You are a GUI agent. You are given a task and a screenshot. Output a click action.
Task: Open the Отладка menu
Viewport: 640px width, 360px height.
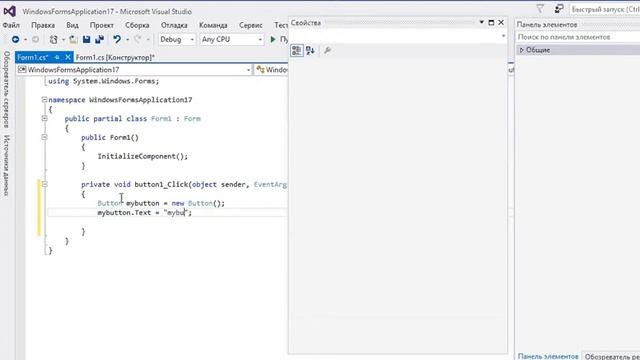(174, 25)
